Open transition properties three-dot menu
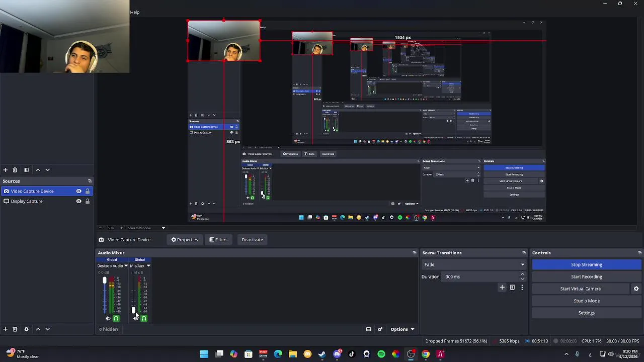 [522, 288]
